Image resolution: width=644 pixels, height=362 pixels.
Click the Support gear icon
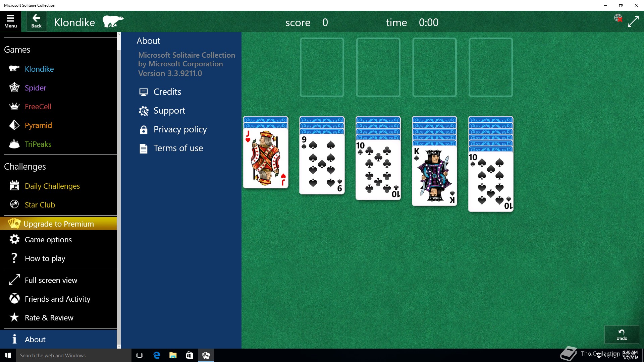pos(144,111)
